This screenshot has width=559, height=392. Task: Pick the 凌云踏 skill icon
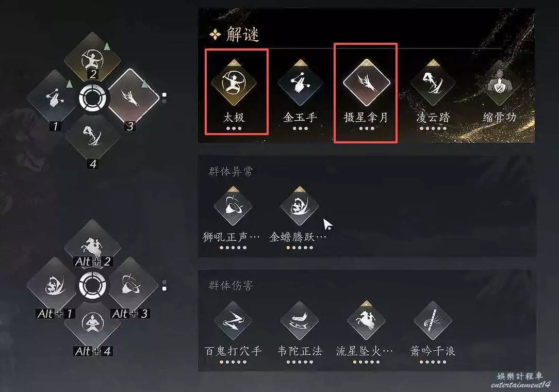(x=433, y=83)
